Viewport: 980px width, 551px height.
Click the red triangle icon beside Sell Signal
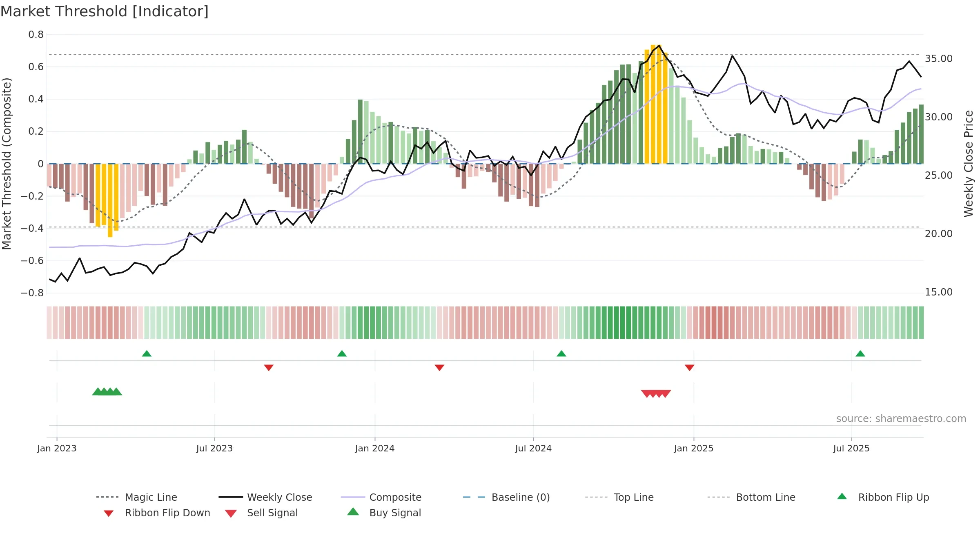[x=231, y=513]
